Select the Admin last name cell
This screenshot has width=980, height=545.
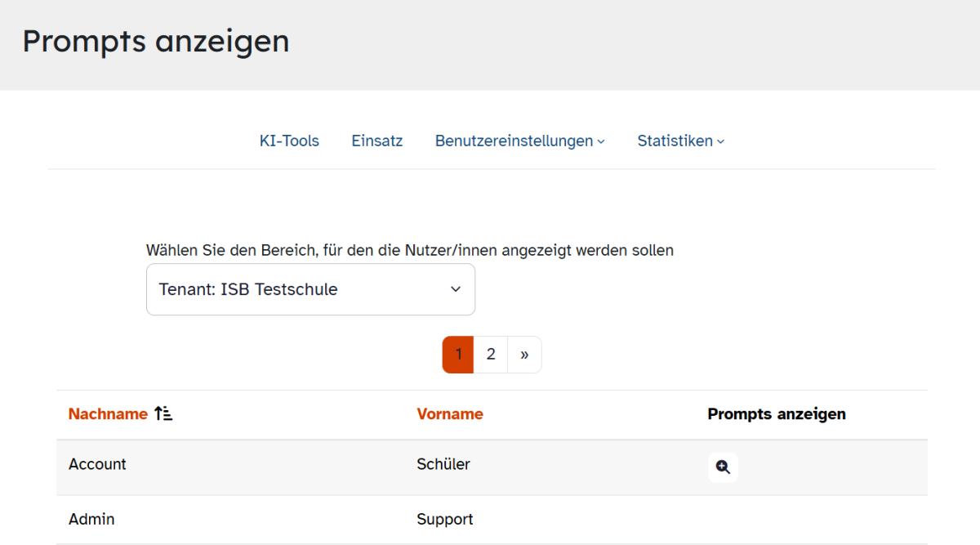click(91, 520)
